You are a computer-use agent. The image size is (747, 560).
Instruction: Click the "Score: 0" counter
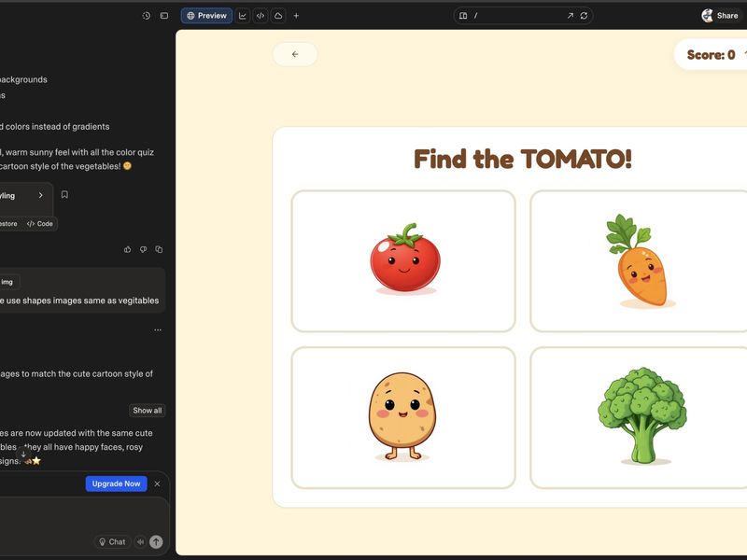coord(712,55)
